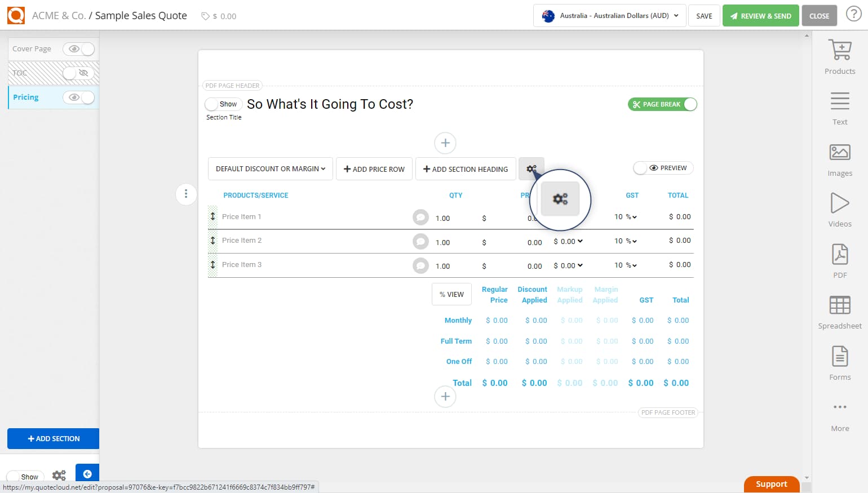Open the Products panel in right sidebar
The width and height of the screenshot is (868, 493).
tap(839, 56)
